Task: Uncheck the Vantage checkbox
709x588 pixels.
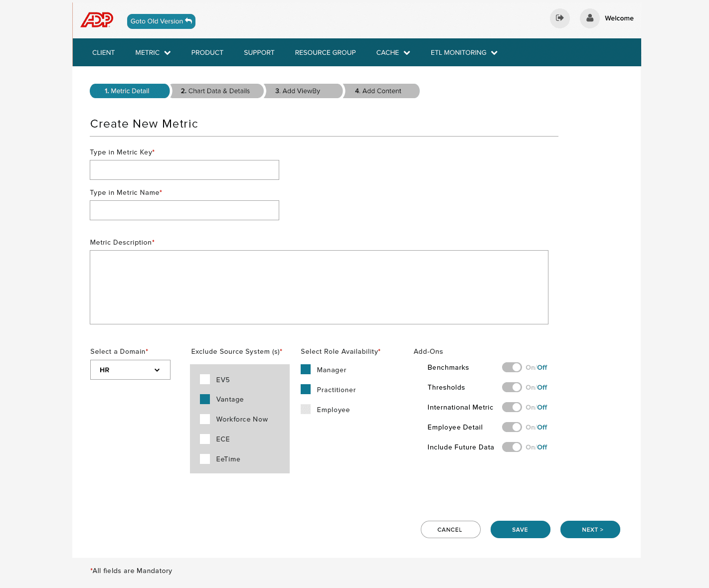Action: [x=205, y=399]
